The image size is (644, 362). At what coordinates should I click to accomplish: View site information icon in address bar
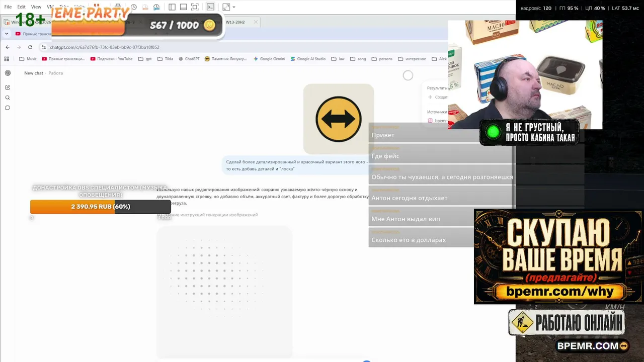(x=44, y=47)
